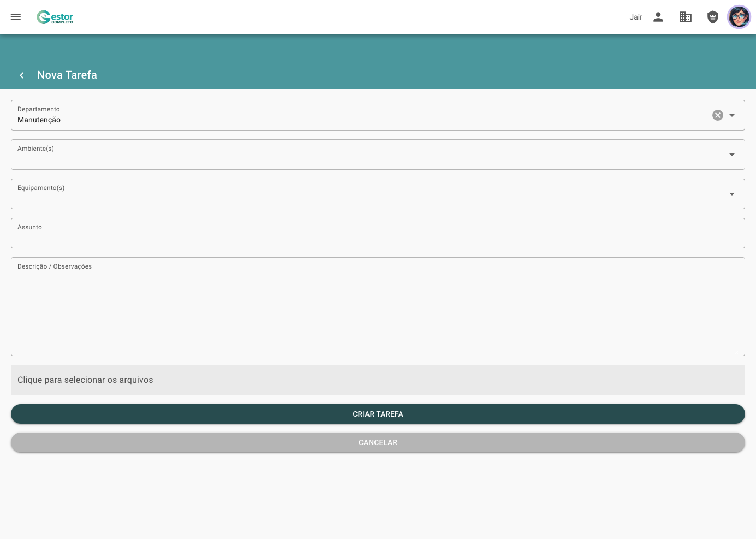Screen dimensions: 756x539
Task: Expand the Ambiente(s) dropdown
Action: point(731,155)
